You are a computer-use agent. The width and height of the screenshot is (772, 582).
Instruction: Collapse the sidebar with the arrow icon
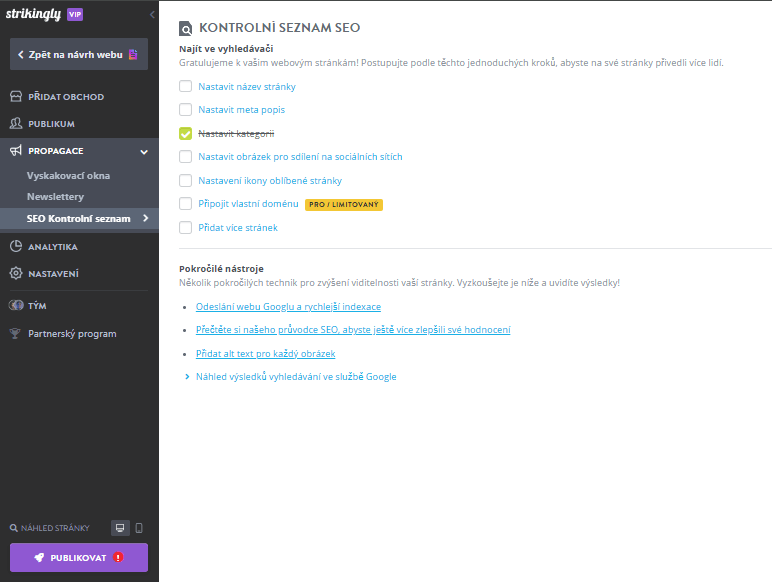[151, 15]
